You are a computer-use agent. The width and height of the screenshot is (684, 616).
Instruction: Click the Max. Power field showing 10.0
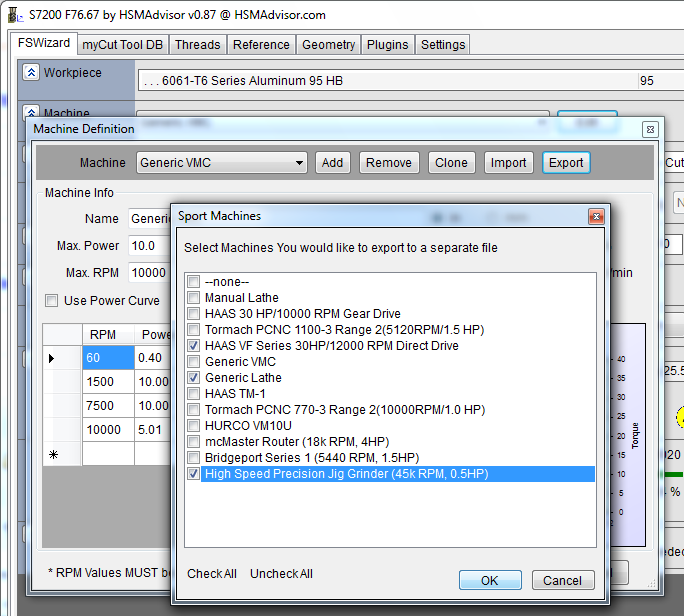pyautogui.click(x=149, y=246)
